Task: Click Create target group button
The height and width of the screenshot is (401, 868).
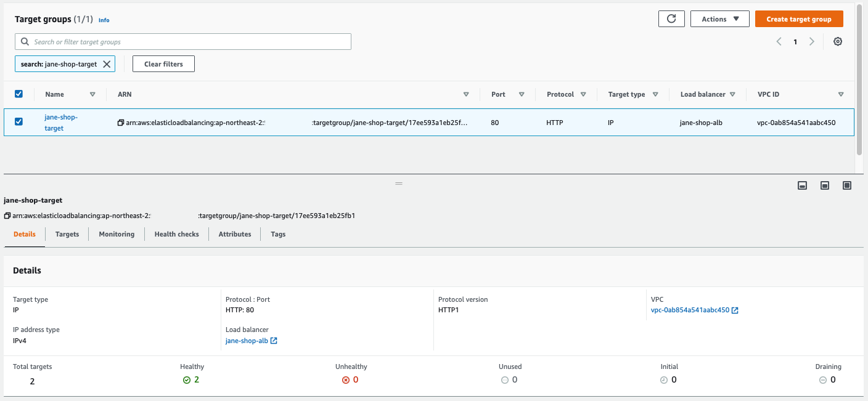Action: click(799, 19)
